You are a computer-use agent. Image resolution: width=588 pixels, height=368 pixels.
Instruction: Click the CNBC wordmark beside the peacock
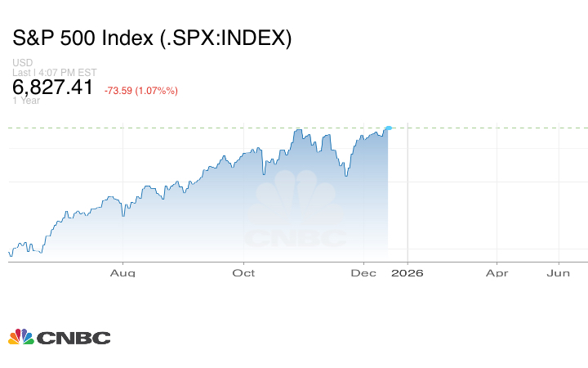pyautogui.click(x=73, y=338)
